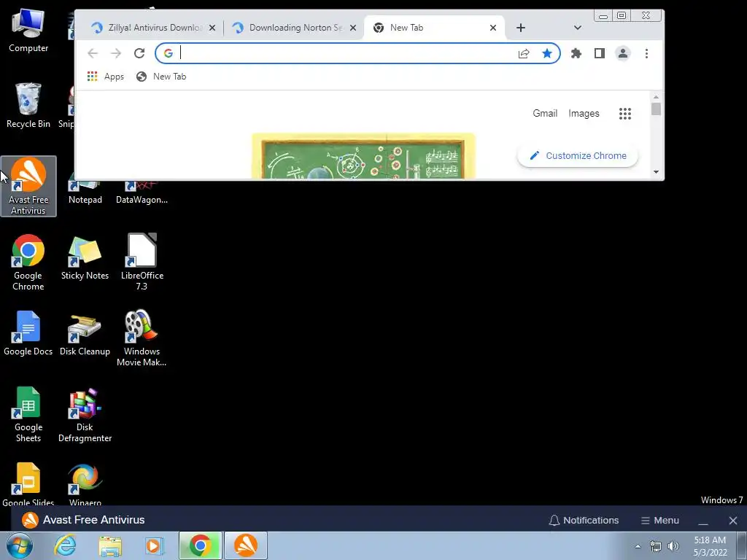Image resolution: width=747 pixels, height=560 pixels.
Task: Select Disk Defragmenter desktop shortcut
Action: point(85,414)
